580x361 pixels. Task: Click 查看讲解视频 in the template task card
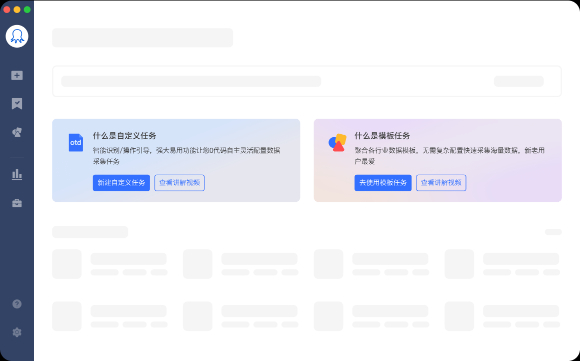(441, 183)
